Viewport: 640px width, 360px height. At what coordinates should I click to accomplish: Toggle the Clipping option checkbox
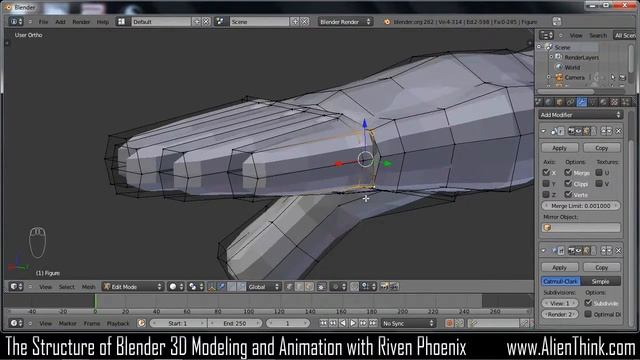(x=568, y=184)
